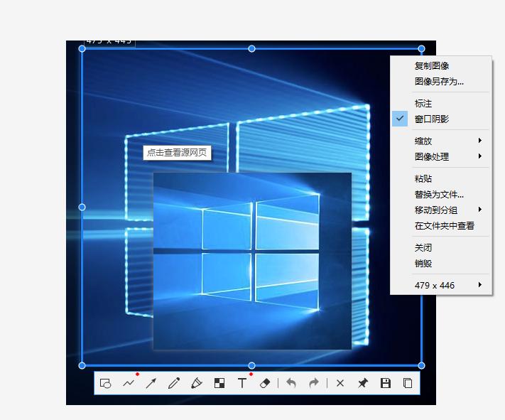
Task: Click the left-middle selection handle
Action: [82, 207]
